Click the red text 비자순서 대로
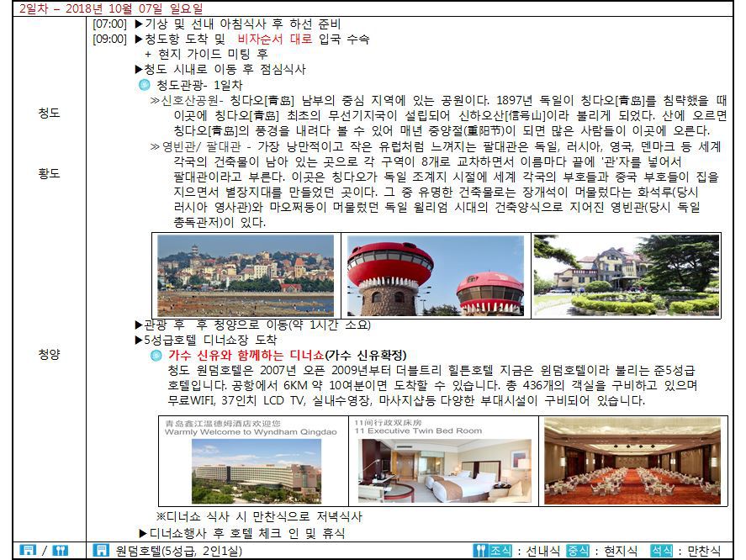746x560 pixels. coord(274,39)
